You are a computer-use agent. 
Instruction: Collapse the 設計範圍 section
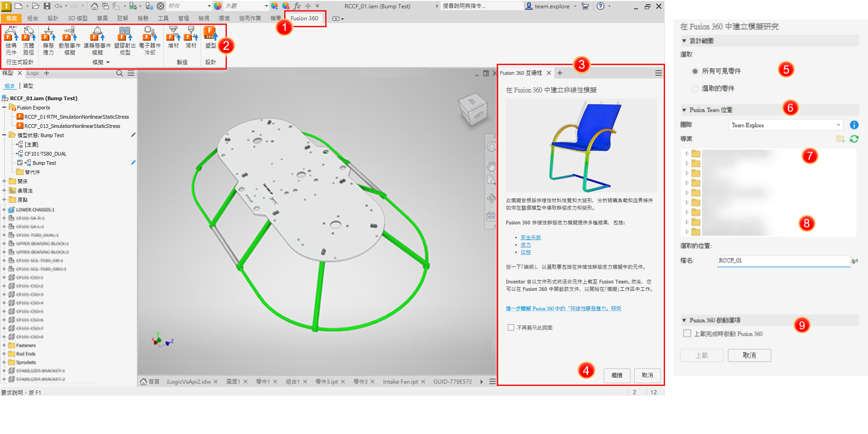click(x=684, y=41)
